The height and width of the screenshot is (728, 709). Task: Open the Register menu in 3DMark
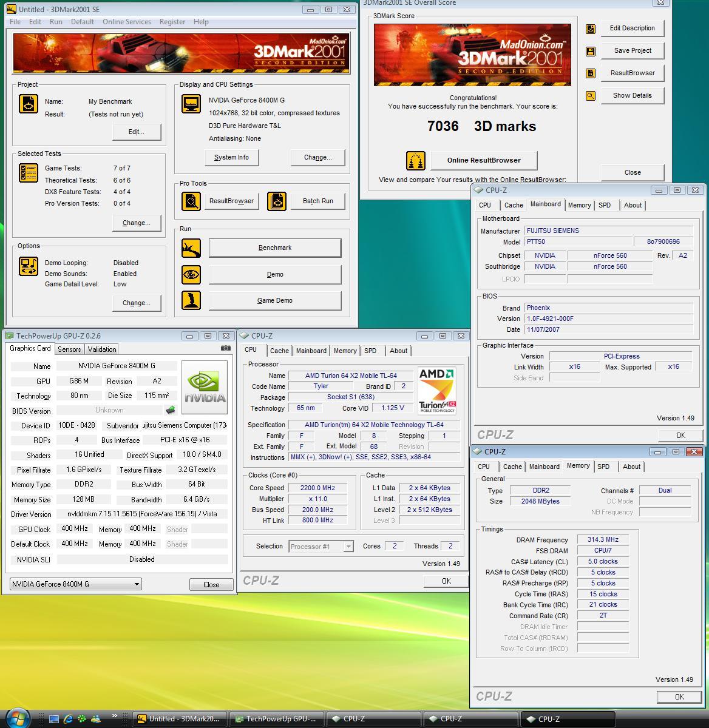pos(172,22)
